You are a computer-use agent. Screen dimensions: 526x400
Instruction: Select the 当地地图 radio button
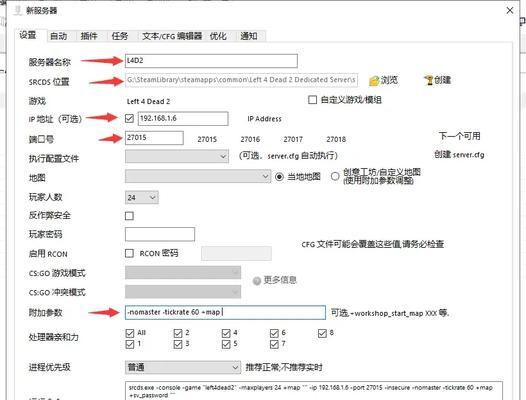click(x=279, y=177)
